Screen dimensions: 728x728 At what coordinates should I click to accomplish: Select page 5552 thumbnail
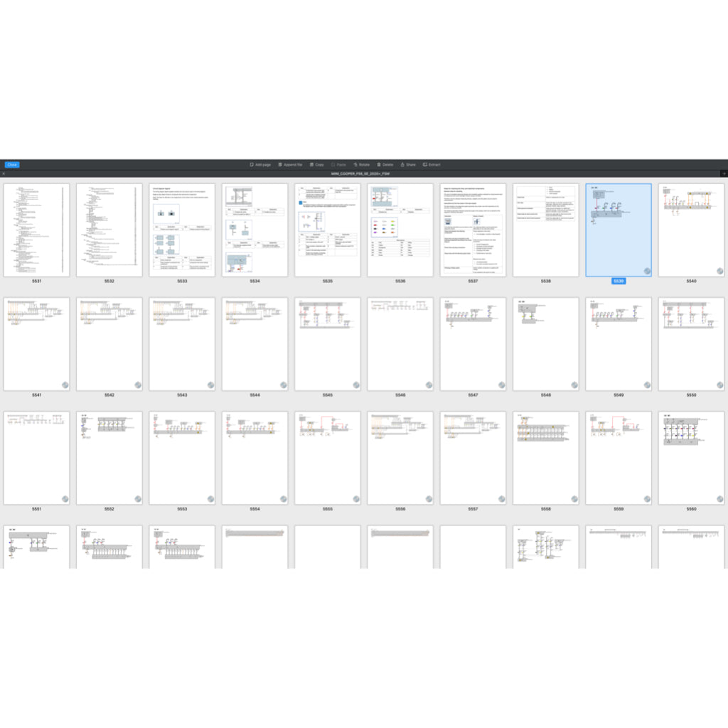click(109, 458)
